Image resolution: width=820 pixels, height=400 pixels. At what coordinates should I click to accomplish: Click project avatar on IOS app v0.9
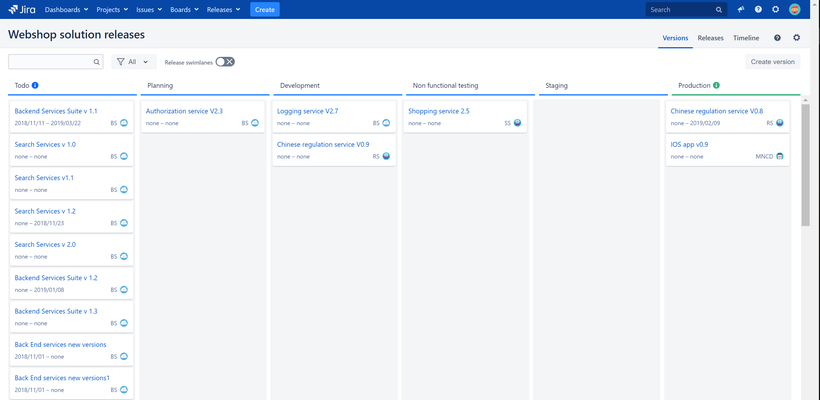coord(780,156)
